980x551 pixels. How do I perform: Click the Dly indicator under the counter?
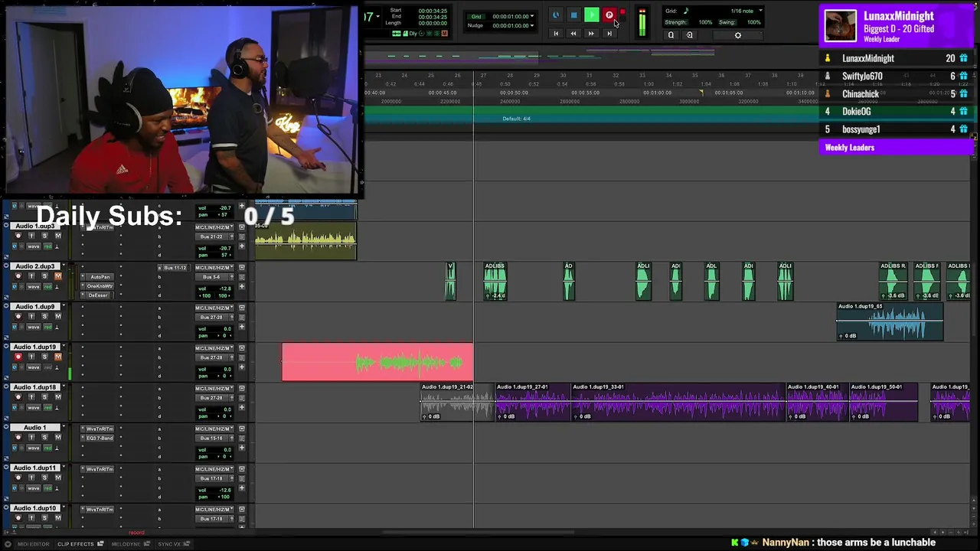413,34
